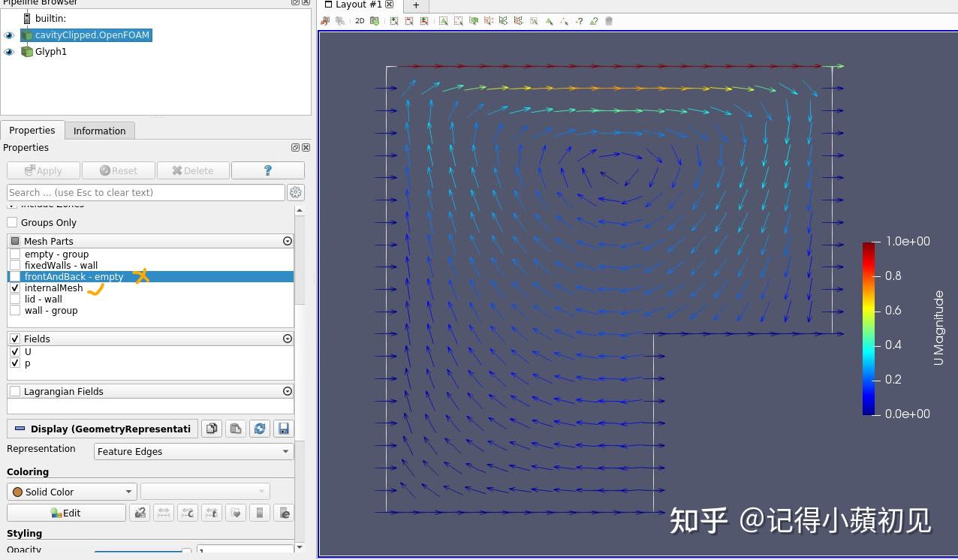Enable the 2D interaction mode
Viewport: 958px width, 560px height.
pos(359,20)
